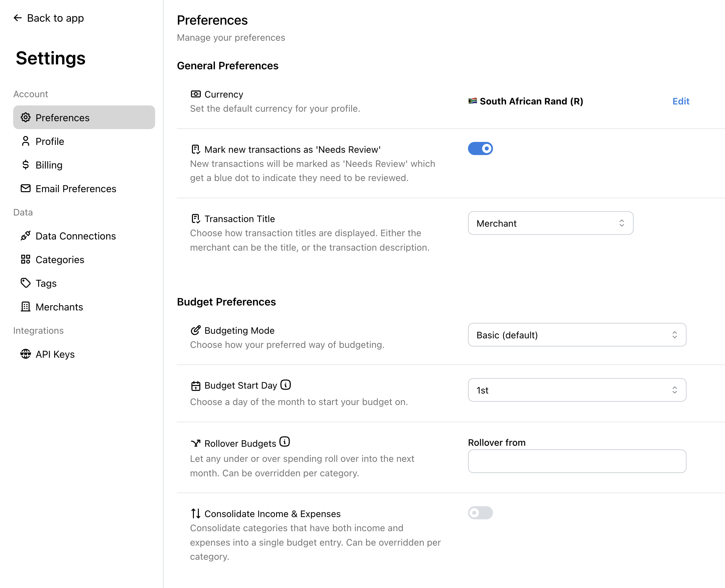This screenshot has height=588, width=725.
Task: Open Email Preferences settings
Action: tap(76, 189)
